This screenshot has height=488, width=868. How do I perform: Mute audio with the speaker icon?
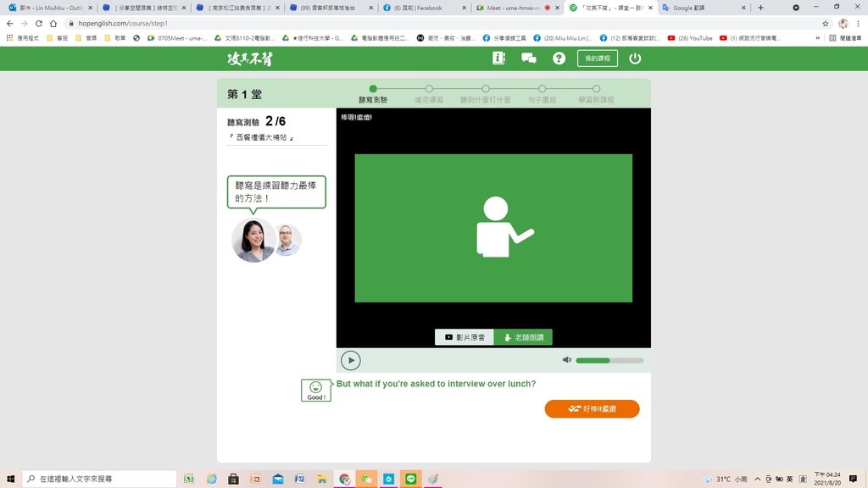click(x=567, y=359)
